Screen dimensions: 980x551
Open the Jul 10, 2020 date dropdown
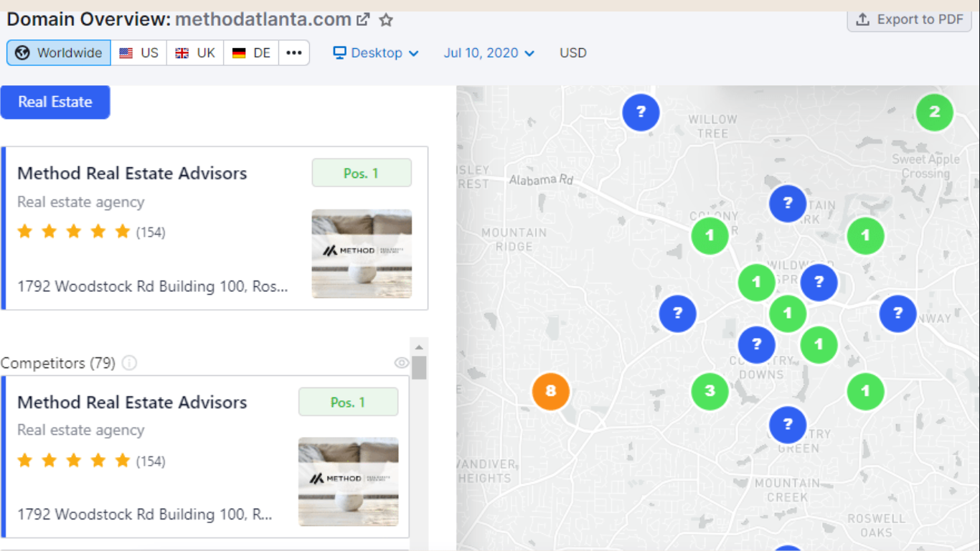(489, 53)
